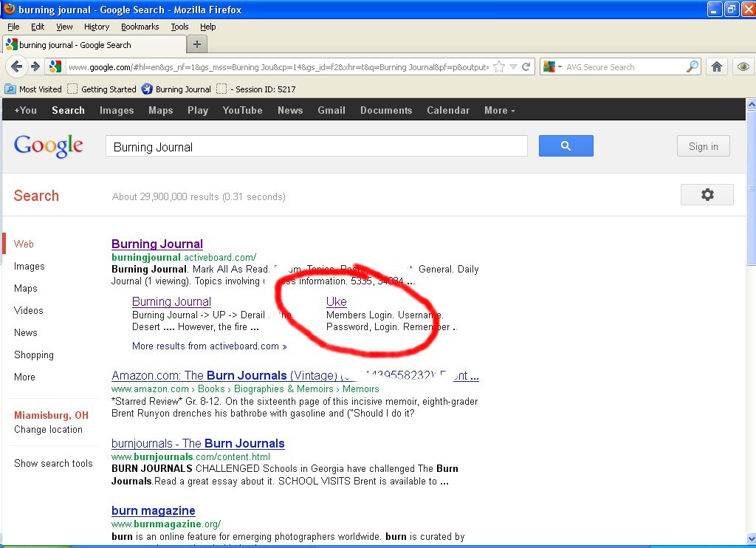Open the Bookmarks menu
756x548 pixels.
140,27
